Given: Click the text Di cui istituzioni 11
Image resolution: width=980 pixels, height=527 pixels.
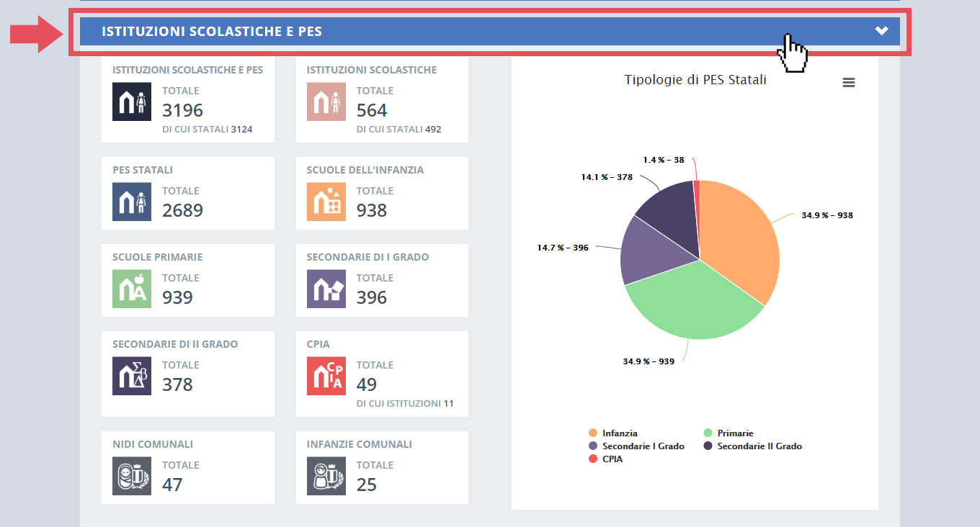Looking at the screenshot, I should [x=405, y=404].
